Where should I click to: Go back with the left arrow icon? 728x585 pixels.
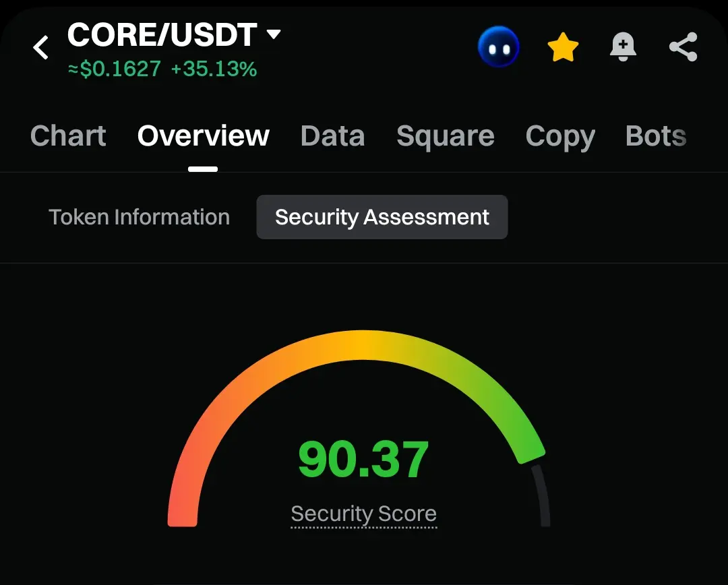[x=41, y=47]
